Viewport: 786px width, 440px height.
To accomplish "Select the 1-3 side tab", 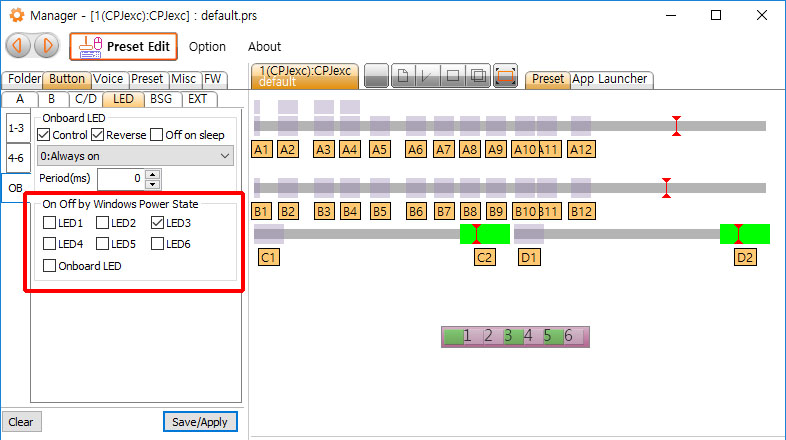I will tap(17, 128).
